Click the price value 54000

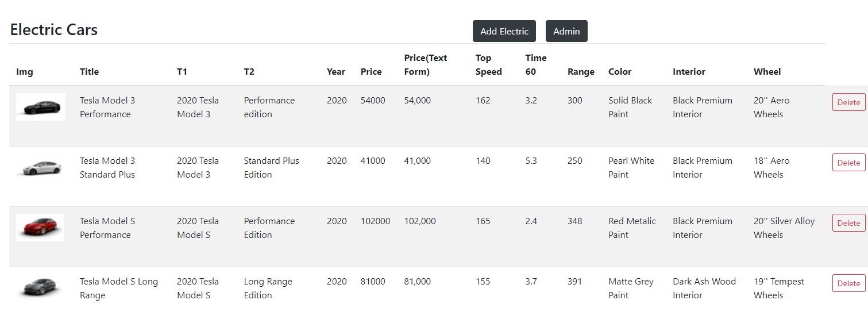[373, 100]
